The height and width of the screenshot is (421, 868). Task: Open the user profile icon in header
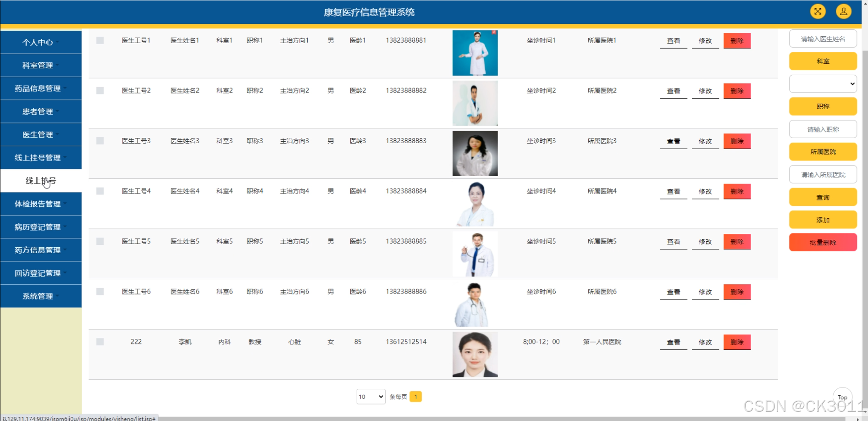(x=843, y=11)
